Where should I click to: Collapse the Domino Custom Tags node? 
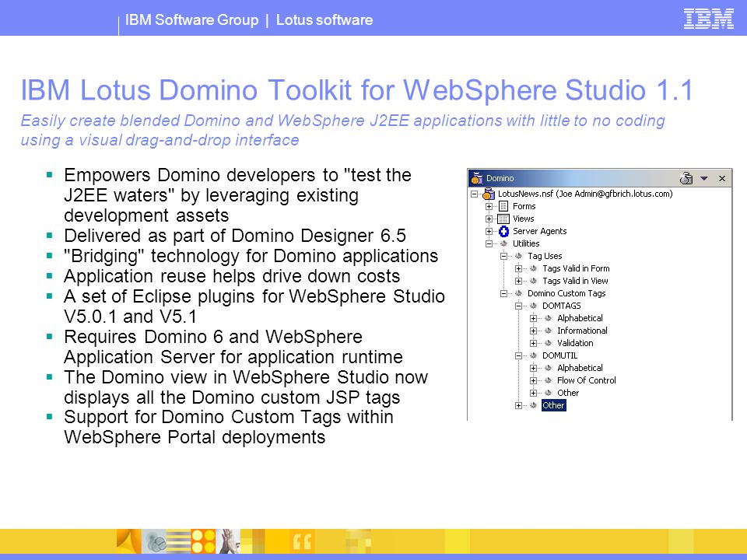pyautogui.click(x=503, y=293)
